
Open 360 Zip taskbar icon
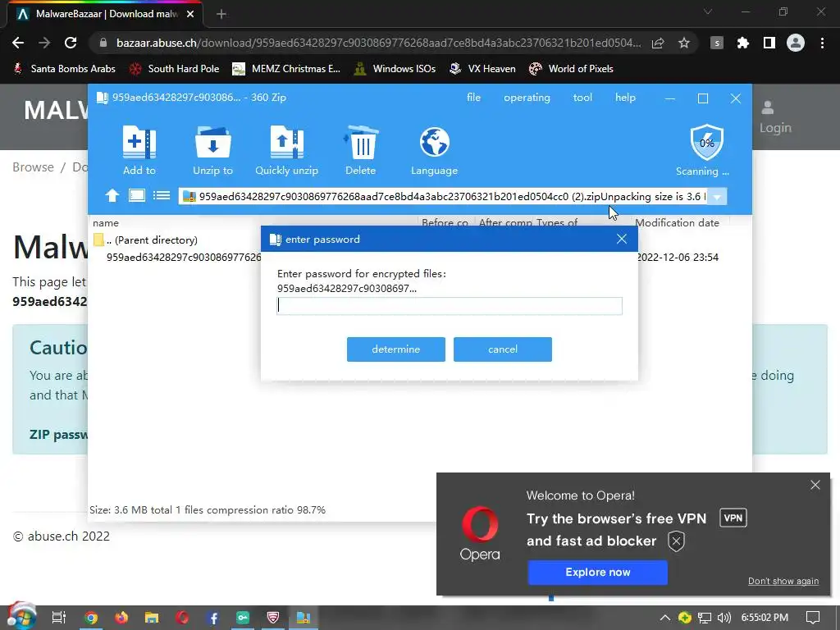(304, 618)
